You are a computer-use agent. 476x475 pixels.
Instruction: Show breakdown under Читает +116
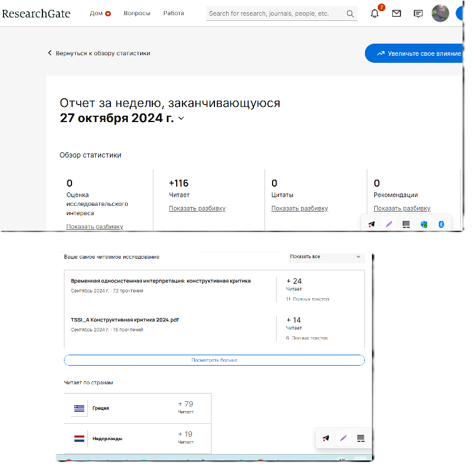point(197,208)
